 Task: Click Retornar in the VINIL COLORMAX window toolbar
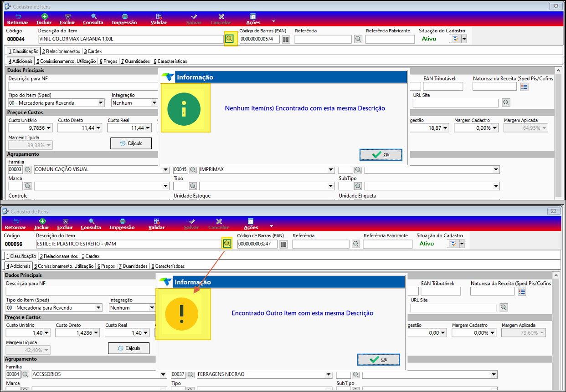(x=18, y=19)
